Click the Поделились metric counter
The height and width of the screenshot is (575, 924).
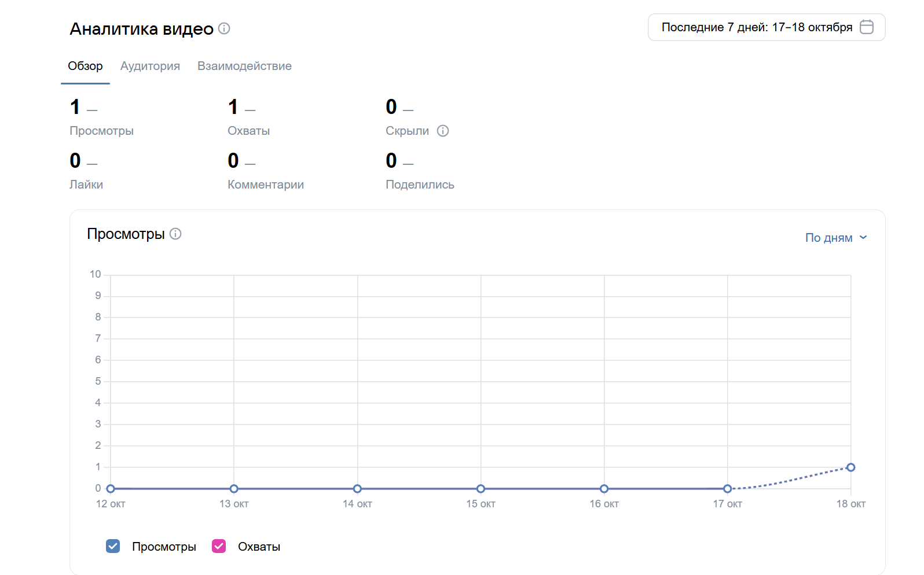(391, 161)
